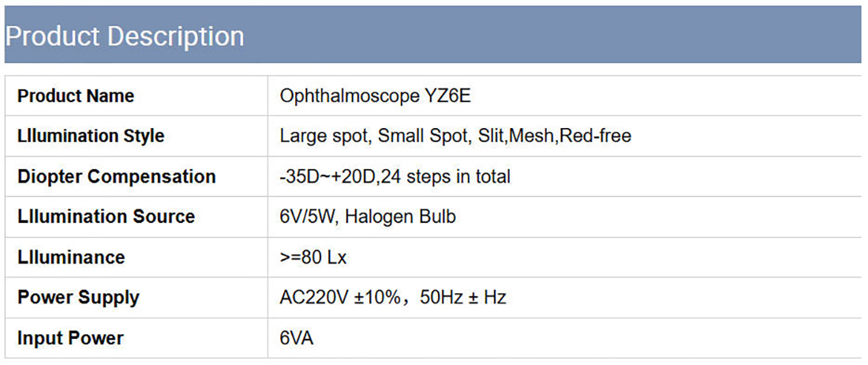Click the Product Description header banner
This screenshot has height=365, width=868.
[x=432, y=36]
